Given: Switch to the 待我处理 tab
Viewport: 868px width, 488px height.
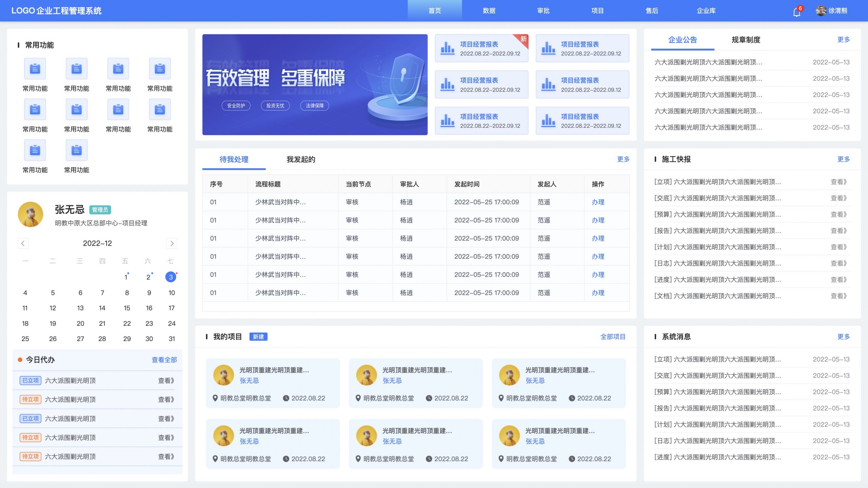Looking at the screenshot, I should pyautogui.click(x=234, y=159).
